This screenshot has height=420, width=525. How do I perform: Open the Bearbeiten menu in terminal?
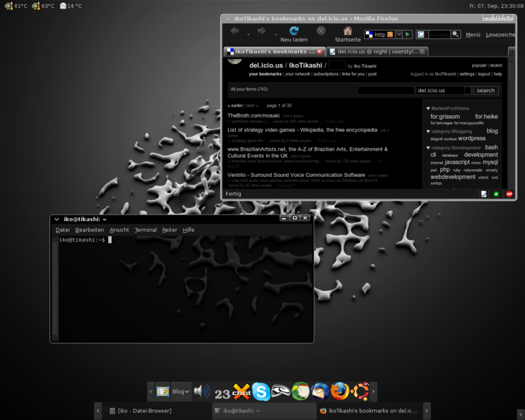[x=90, y=230]
